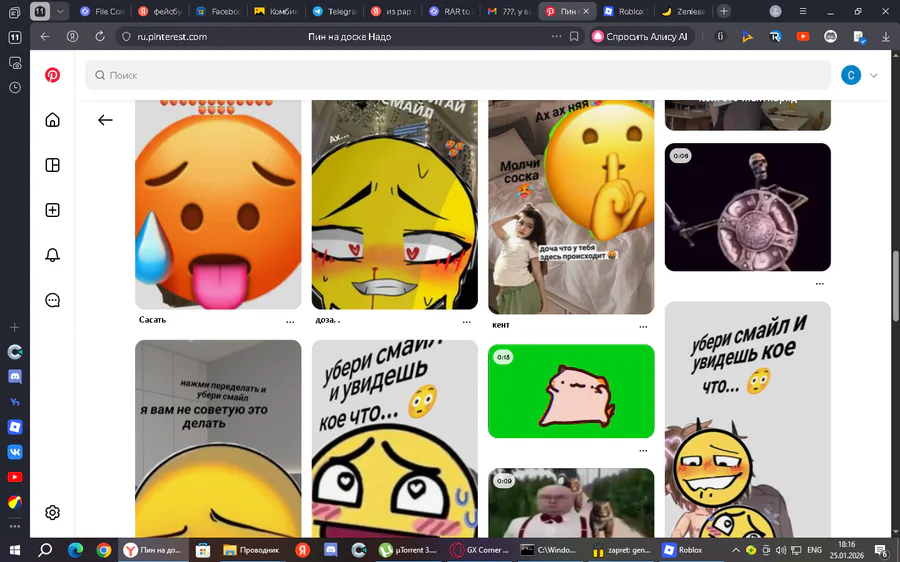The height and width of the screenshot is (562, 900).
Task: Open options dots under the доза pin
Action: click(467, 323)
